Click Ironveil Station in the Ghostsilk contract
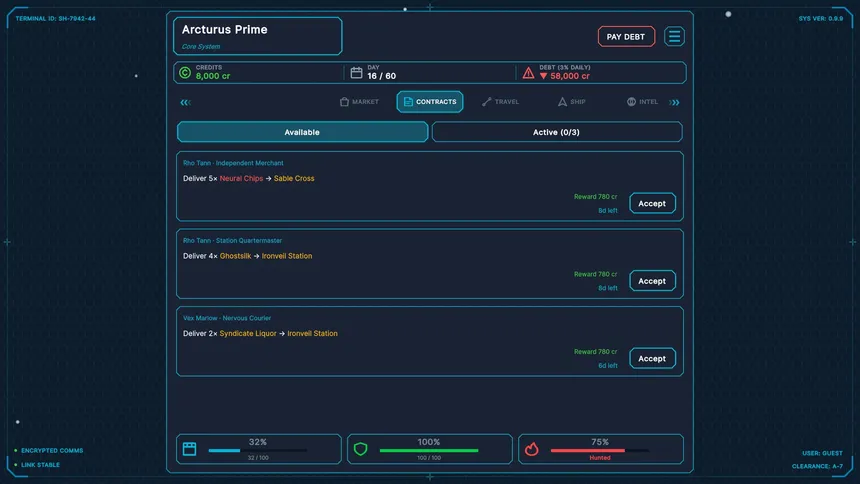Screen dimensions: 860x484 [287, 256]
